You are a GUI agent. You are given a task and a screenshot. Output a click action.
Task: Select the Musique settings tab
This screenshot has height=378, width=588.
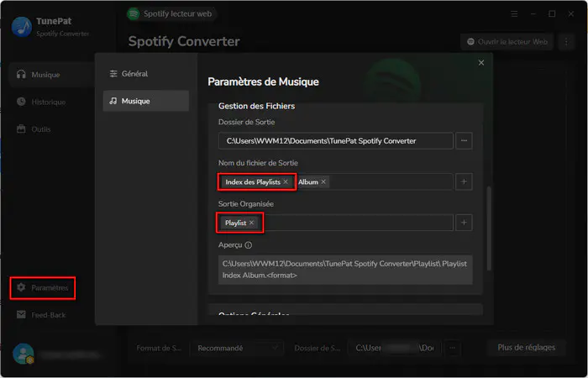[145, 101]
